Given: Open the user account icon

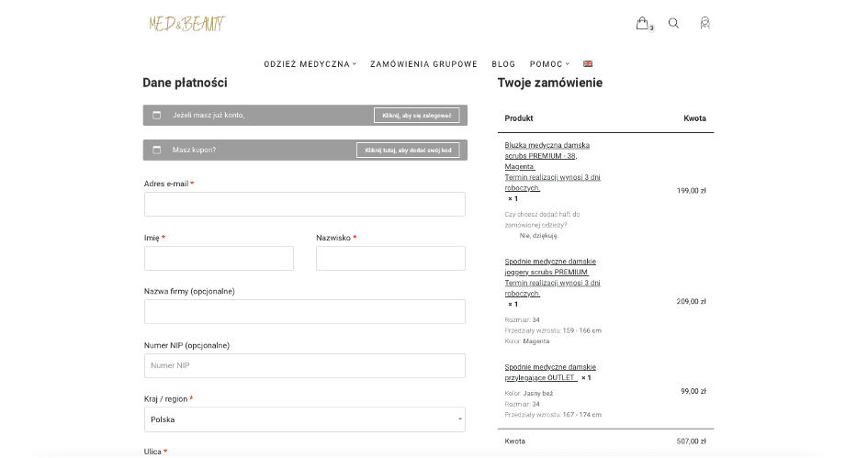Looking at the screenshot, I should coord(705,24).
